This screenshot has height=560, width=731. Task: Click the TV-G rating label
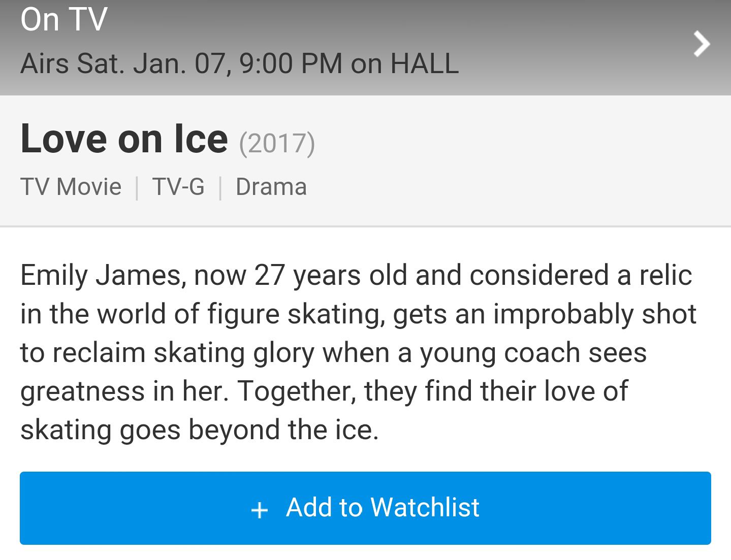click(178, 187)
